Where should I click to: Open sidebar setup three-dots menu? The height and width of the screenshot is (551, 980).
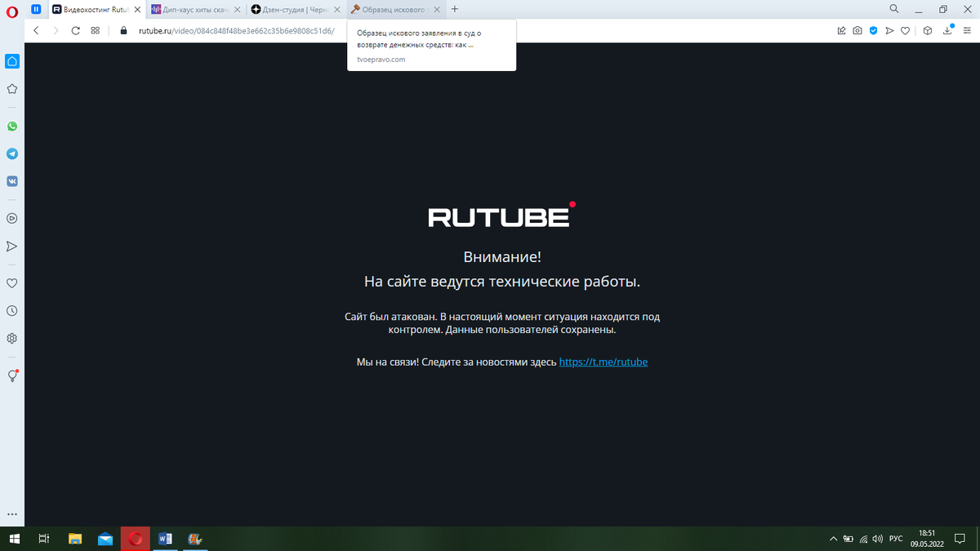click(x=12, y=514)
